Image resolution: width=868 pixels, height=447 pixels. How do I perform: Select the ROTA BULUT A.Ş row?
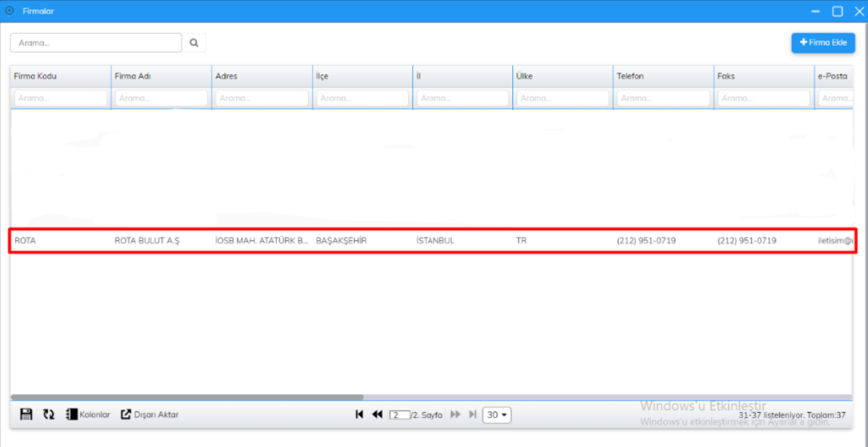click(278, 240)
